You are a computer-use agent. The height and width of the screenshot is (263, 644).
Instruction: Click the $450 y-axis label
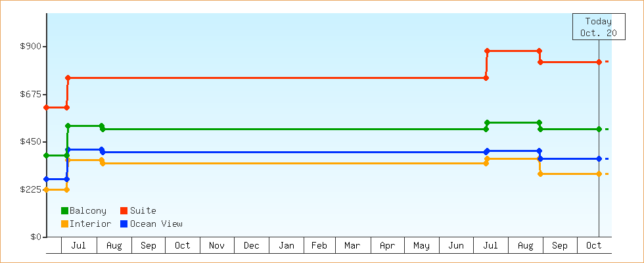(x=31, y=142)
